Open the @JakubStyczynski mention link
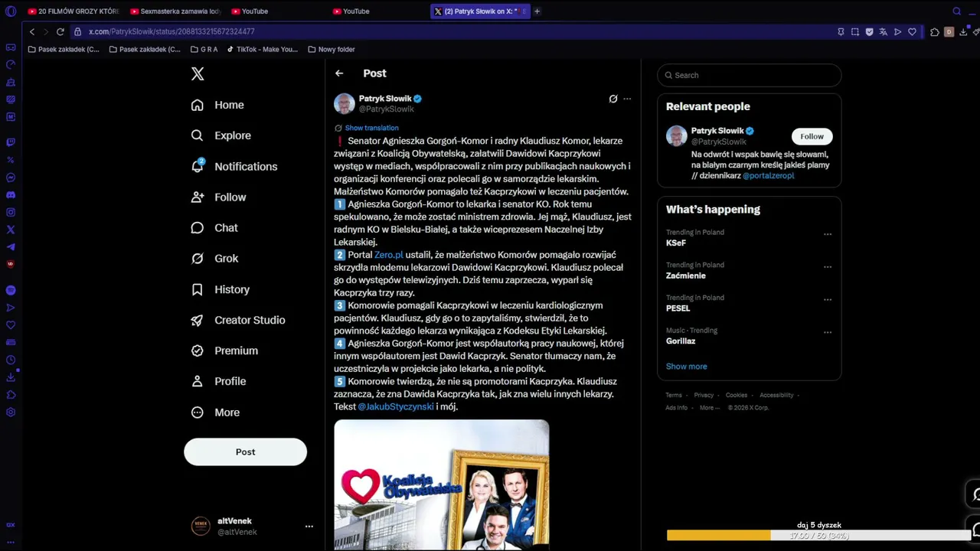Image resolution: width=980 pixels, height=551 pixels. click(396, 406)
